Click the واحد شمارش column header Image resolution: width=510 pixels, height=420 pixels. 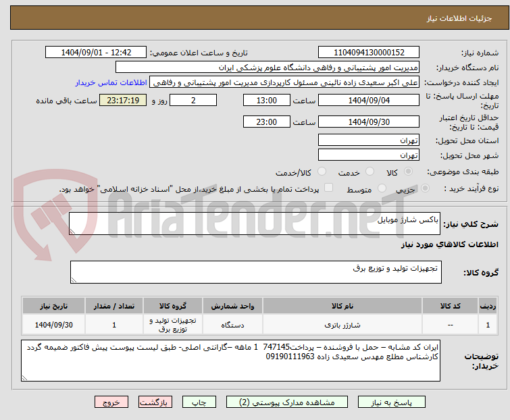pyautogui.click(x=232, y=306)
